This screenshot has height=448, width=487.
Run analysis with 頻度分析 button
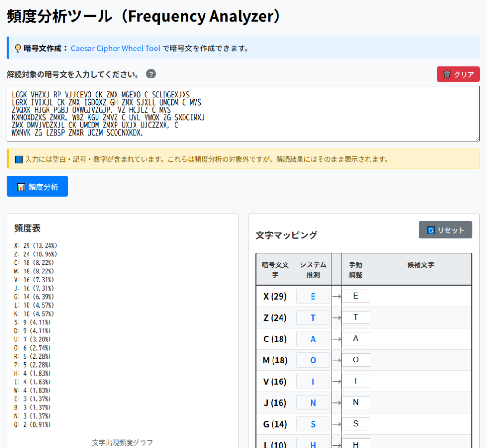(x=37, y=186)
